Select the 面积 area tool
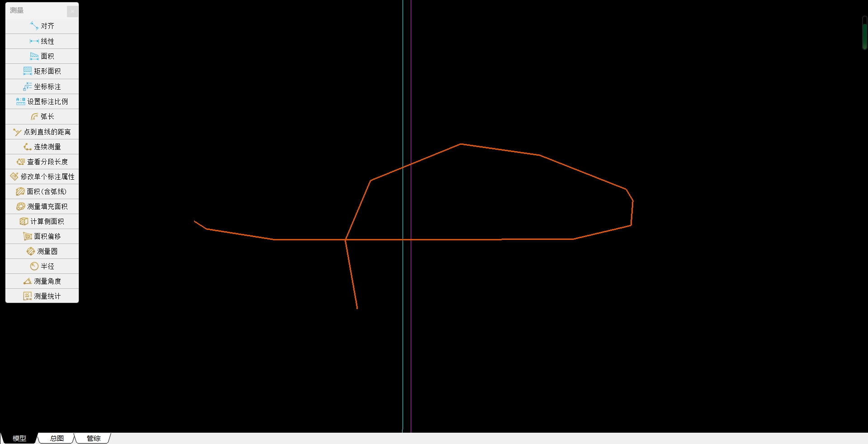 pos(42,56)
